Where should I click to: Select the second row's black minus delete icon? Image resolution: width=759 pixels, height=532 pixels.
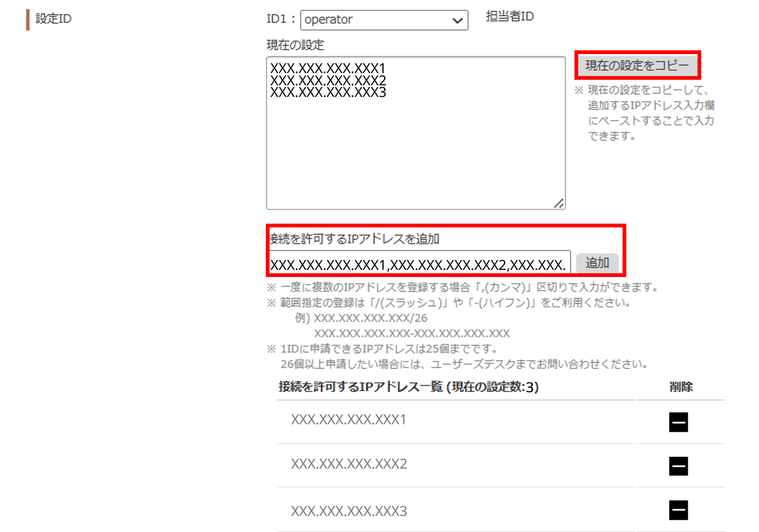pos(678,466)
